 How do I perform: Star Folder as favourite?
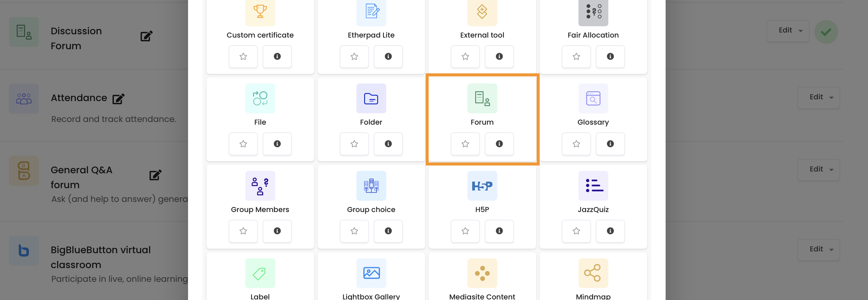coord(354,144)
